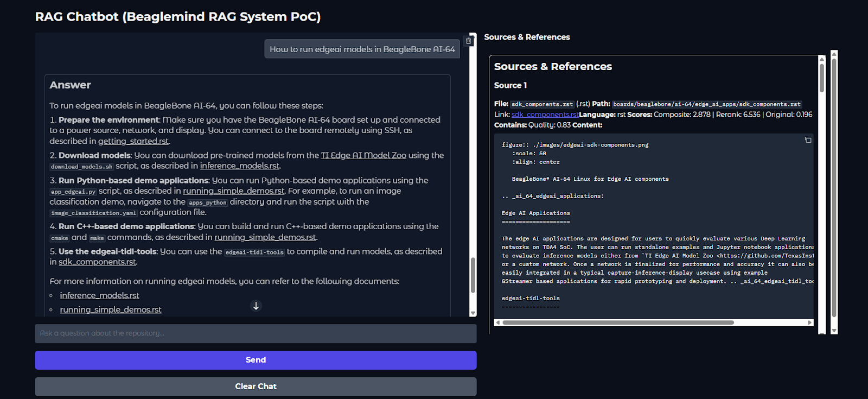Click the 'cmake' inline code
Screen dimensions: 868x399
pos(60,238)
